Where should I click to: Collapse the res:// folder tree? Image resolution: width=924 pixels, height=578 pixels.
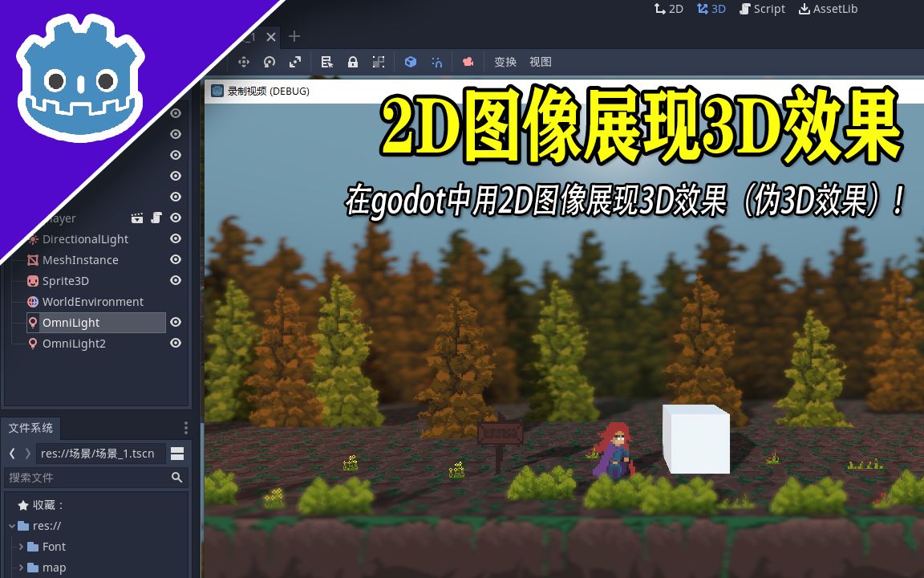coord(10,526)
